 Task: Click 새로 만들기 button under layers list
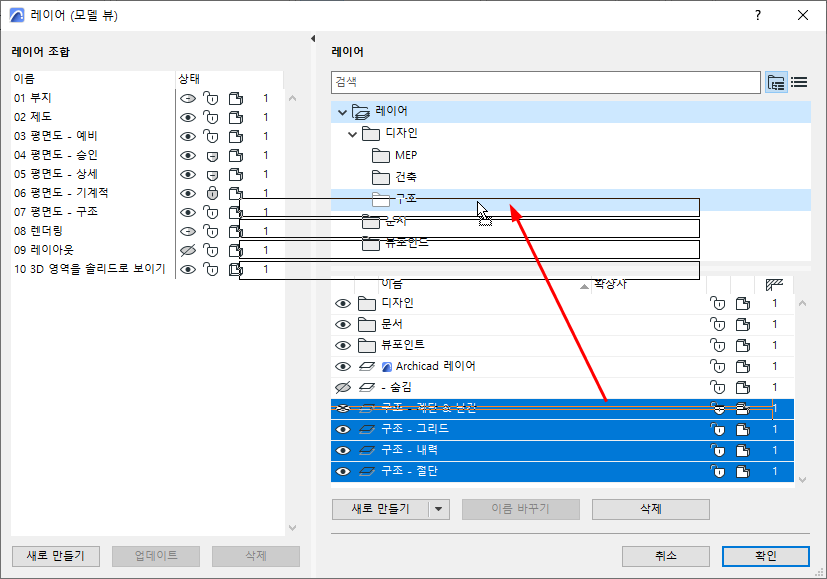380,509
